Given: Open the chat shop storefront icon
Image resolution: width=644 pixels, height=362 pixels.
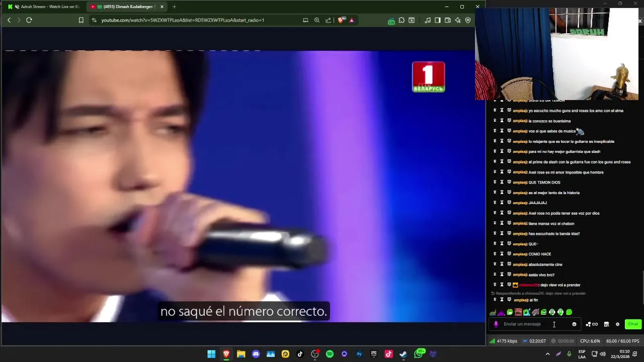Looking at the screenshot, I should (x=606, y=324).
